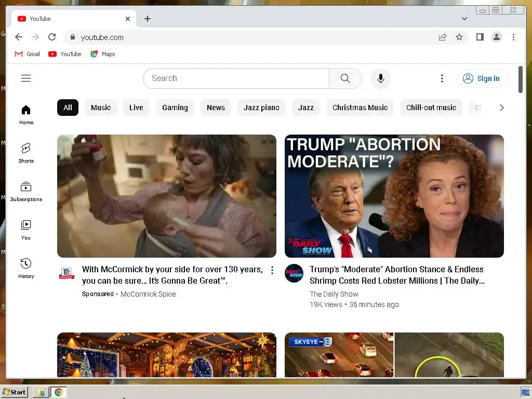Open the You section in sidebar

coord(26,230)
